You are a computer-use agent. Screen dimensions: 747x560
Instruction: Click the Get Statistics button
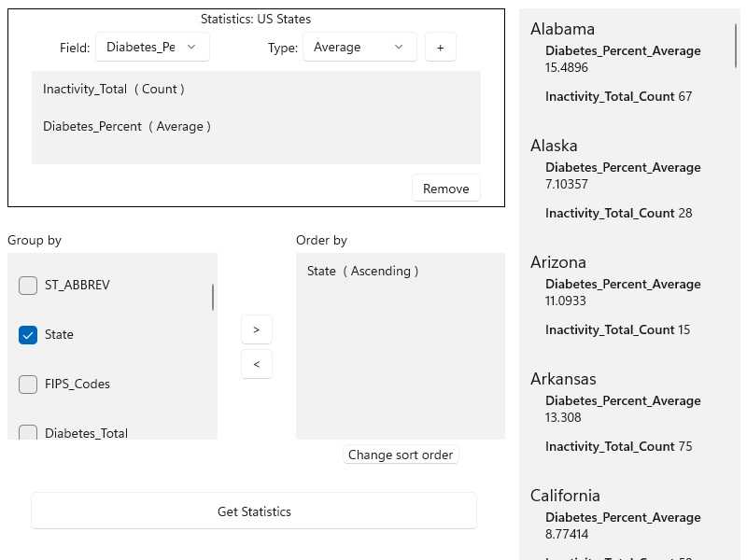coord(253,511)
